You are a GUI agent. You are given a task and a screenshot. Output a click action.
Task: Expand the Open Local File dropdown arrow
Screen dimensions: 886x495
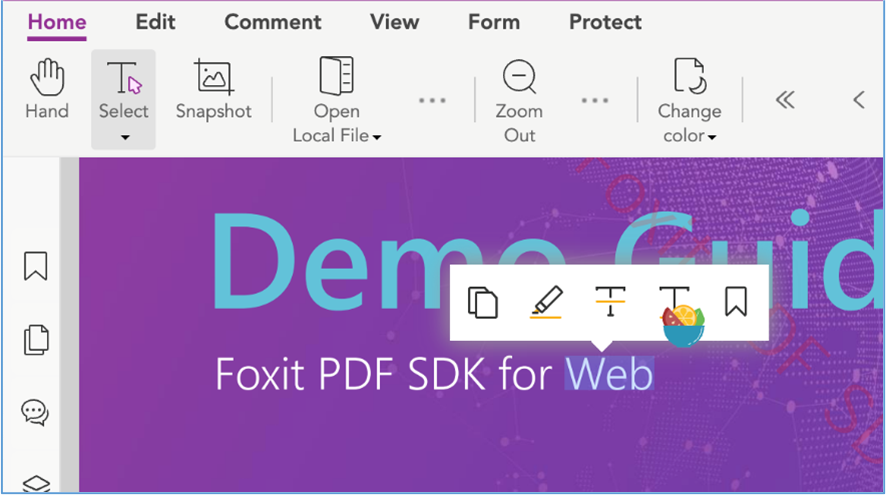pyautogui.click(x=377, y=137)
